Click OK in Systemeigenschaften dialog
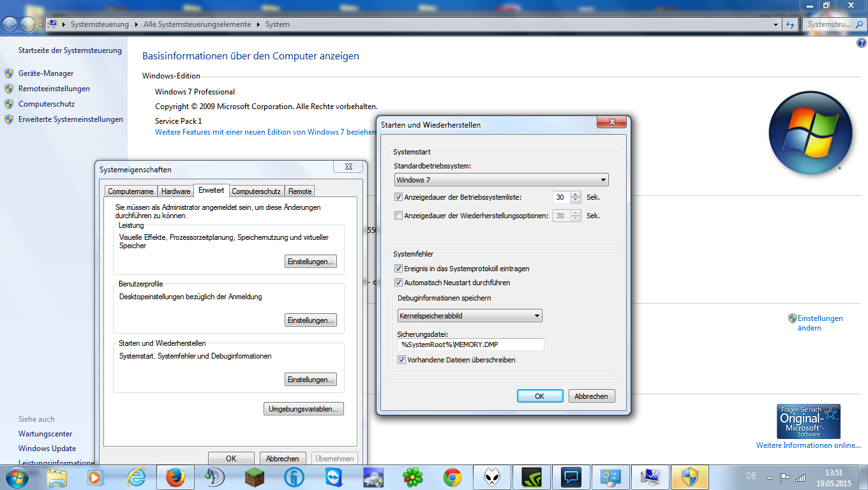 231,458
